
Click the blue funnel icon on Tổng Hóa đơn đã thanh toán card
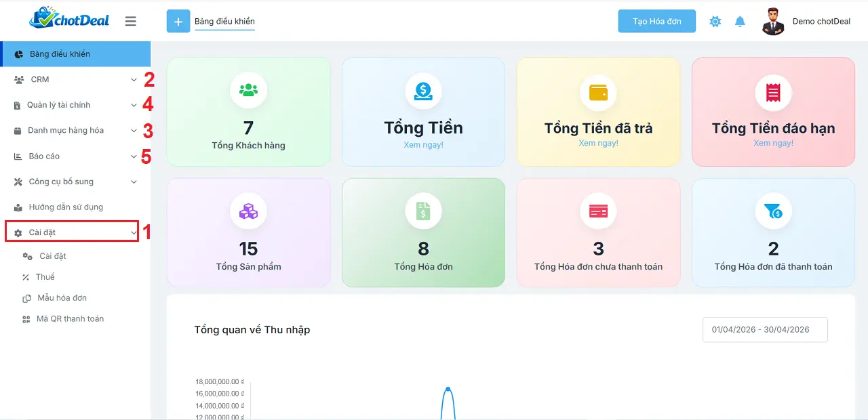click(x=773, y=210)
